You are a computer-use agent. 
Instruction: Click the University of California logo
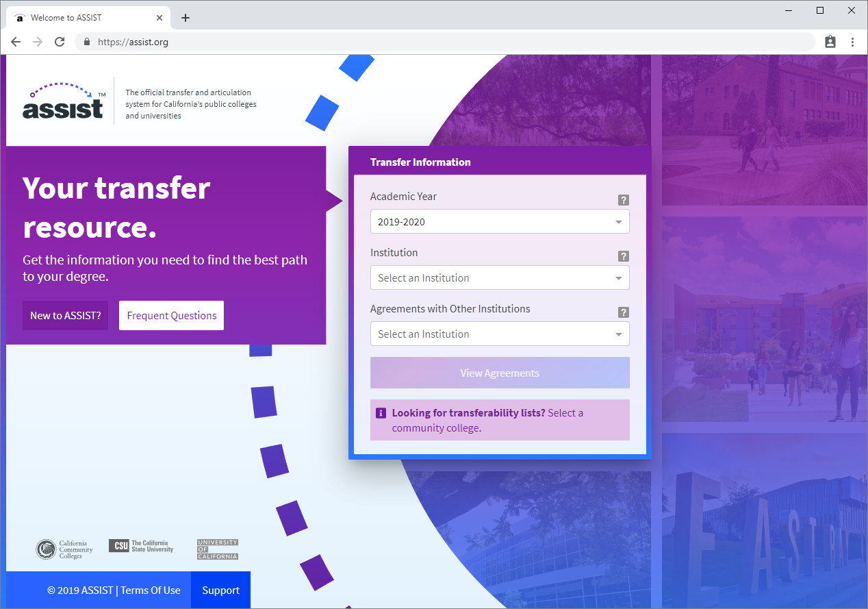click(218, 549)
